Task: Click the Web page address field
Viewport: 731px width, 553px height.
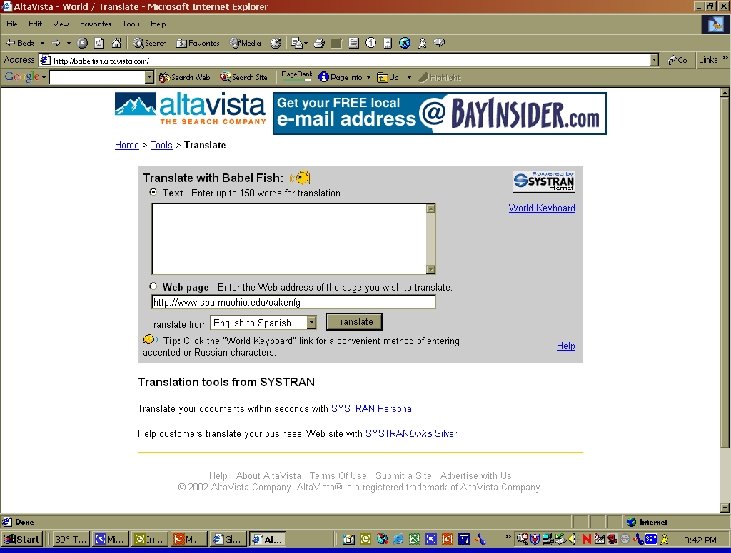Action: click(x=294, y=302)
